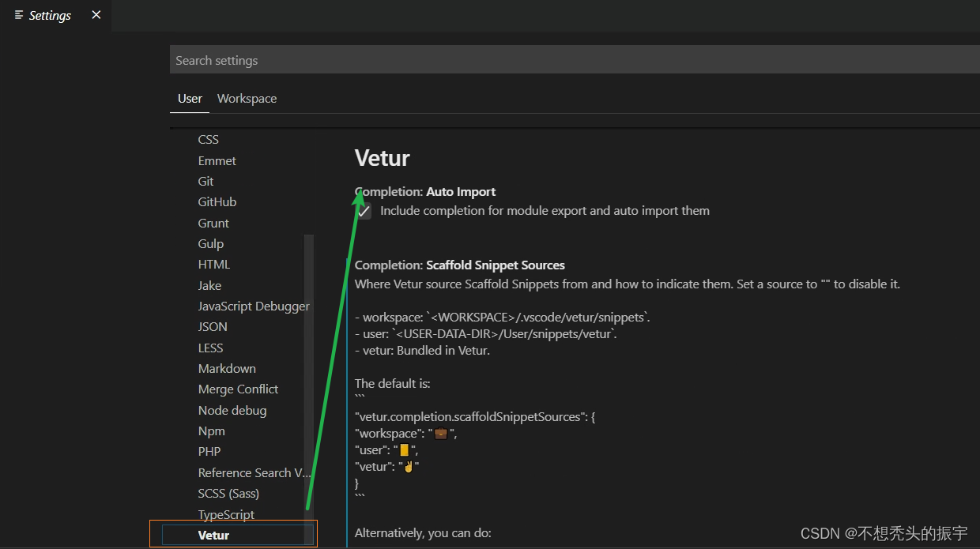Open PHP extension settings
Image resolution: width=980 pixels, height=549 pixels.
(x=209, y=451)
